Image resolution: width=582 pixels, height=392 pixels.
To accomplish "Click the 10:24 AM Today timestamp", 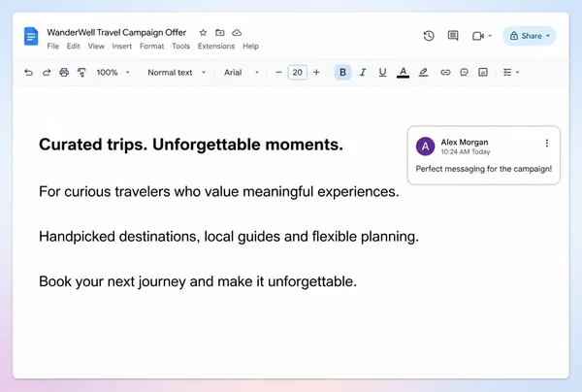I will (x=466, y=151).
